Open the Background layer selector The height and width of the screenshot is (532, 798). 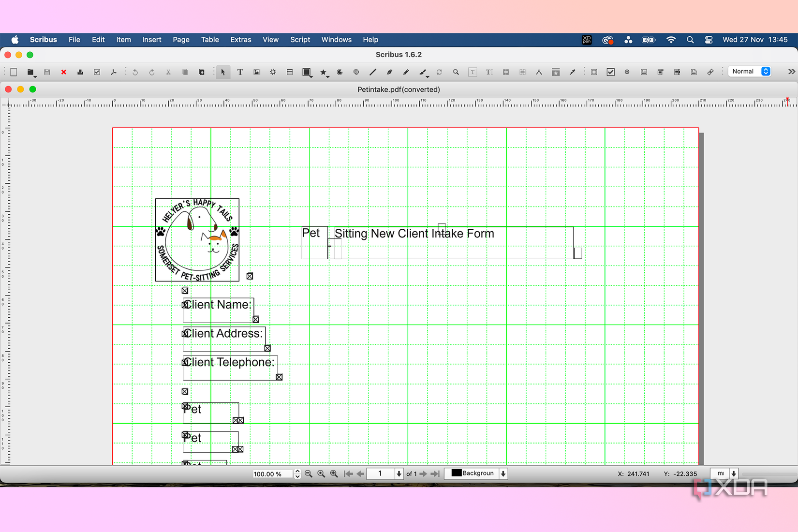476,473
